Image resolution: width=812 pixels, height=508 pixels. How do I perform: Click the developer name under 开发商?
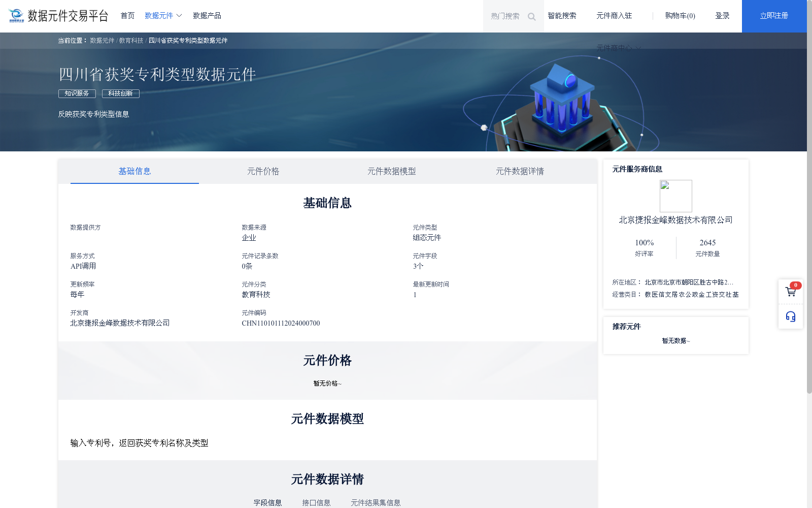pos(120,323)
